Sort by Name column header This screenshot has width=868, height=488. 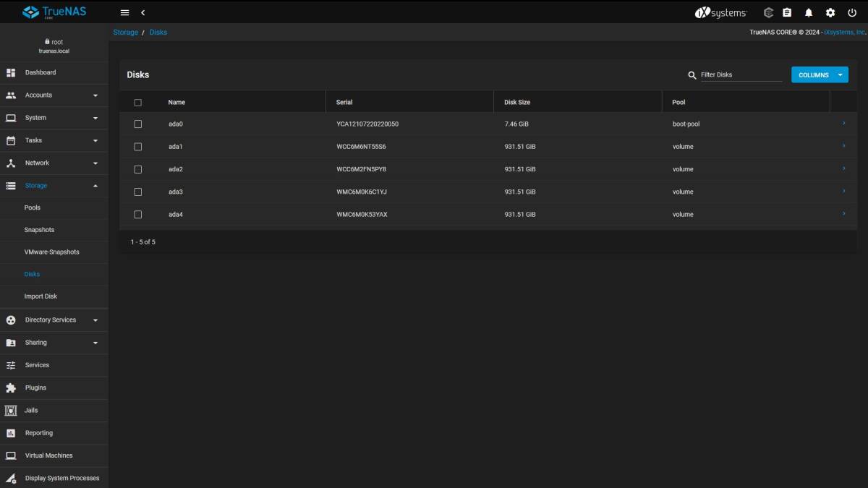point(177,103)
